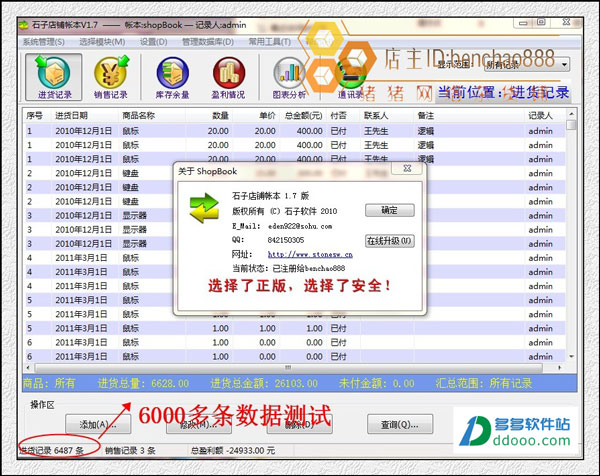This screenshot has height=476, width=600.
Task: Click the 总盈利额 -24933.00 元 status entry
Action: click(x=233, y=450)
